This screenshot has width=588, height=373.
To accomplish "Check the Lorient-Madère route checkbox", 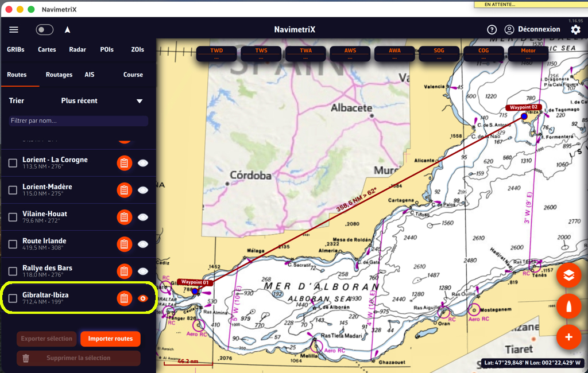I will coord(13,190).
